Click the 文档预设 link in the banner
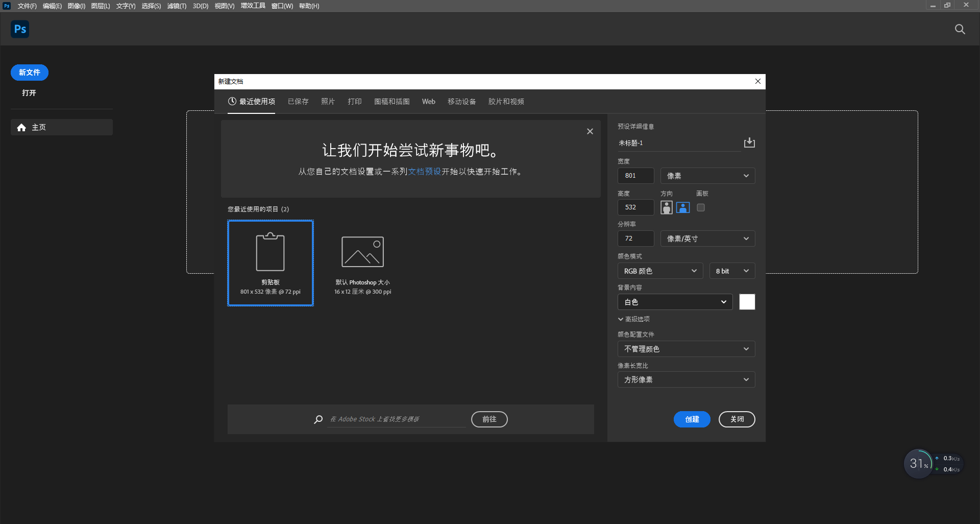Viewport: 980px width, 524px height. click(x=424, y=172)
